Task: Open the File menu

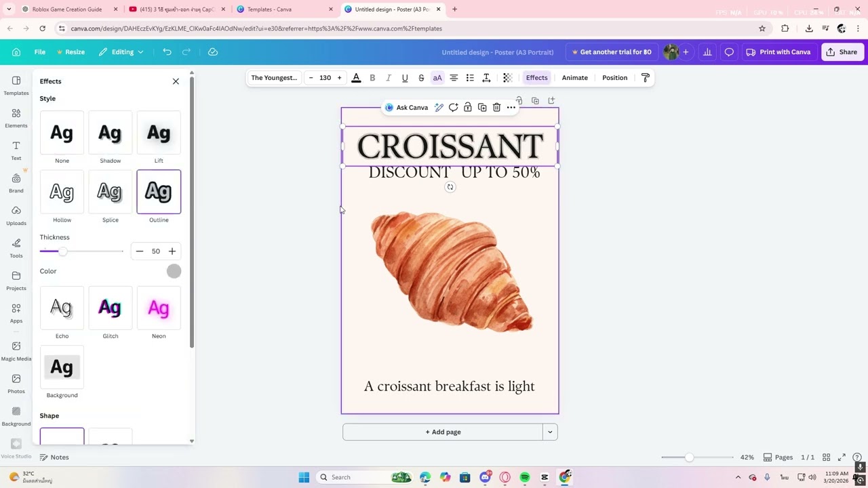Action: click(x=40, y=52)
